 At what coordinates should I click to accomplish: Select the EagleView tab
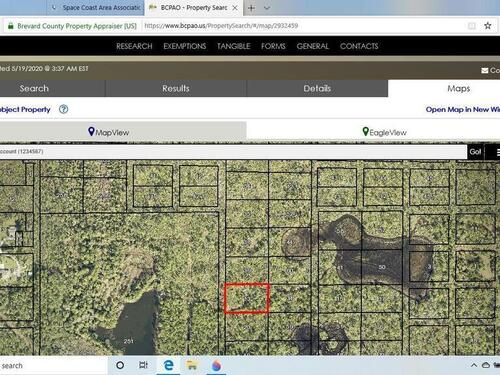[373, 132]
